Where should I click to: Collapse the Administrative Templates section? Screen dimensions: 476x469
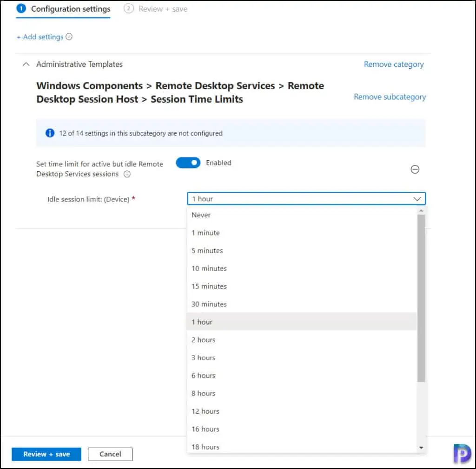pos(26,64)
